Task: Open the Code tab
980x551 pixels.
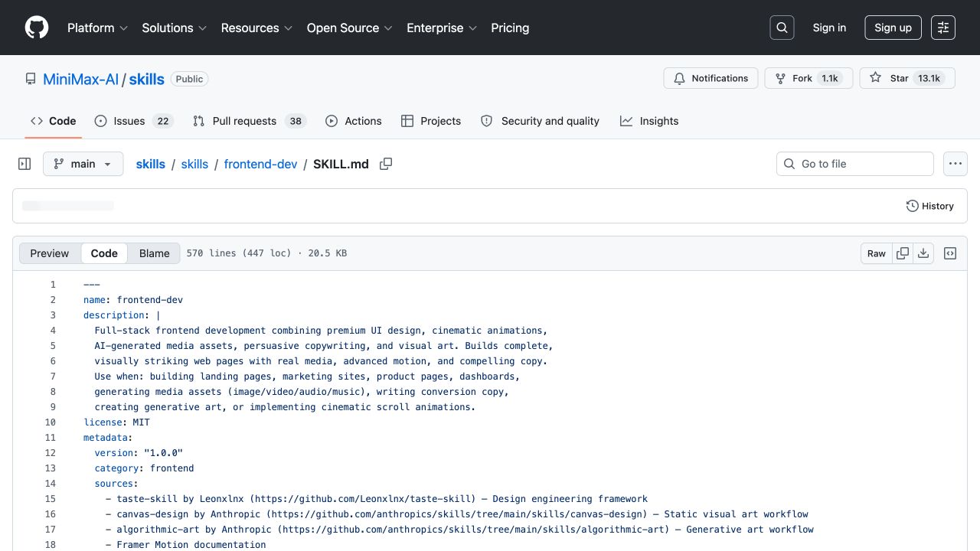Action: (x=54, y=121)
